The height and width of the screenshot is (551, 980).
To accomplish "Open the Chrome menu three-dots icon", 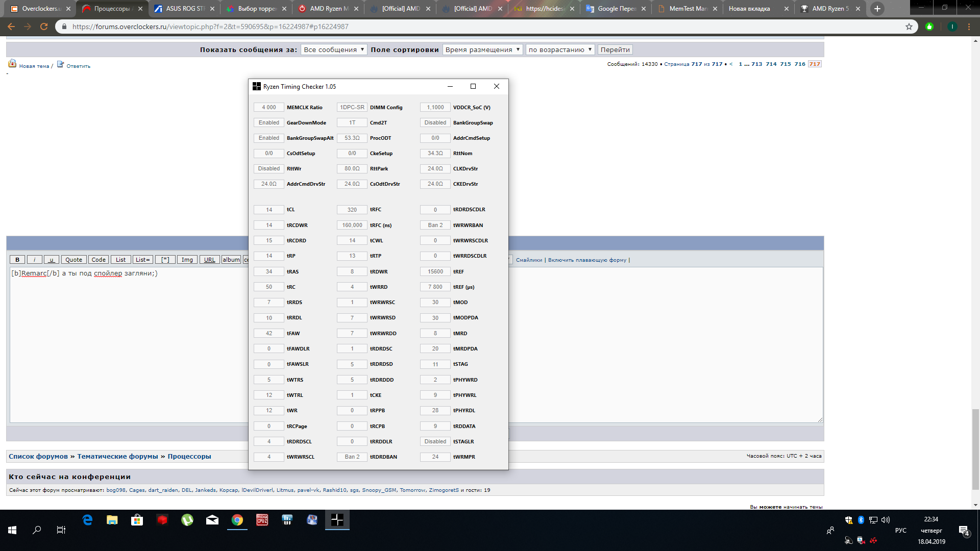I will 969,27.
